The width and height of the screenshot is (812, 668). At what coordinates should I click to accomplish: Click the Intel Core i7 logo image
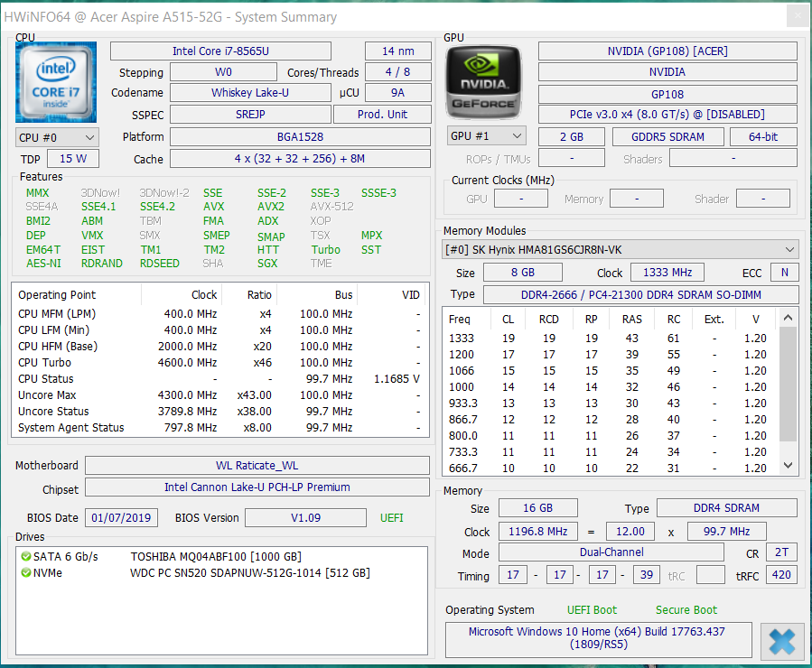point(56,82)
